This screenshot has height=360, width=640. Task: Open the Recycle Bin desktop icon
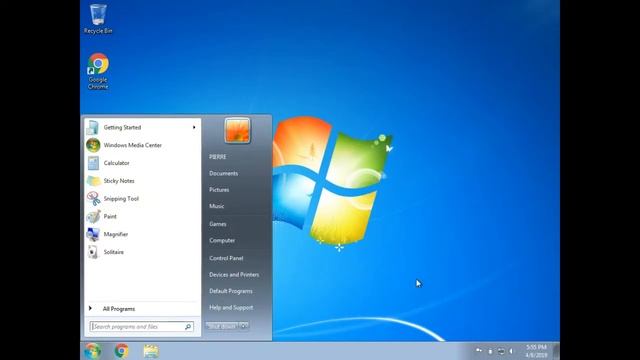tap(98, 19)
